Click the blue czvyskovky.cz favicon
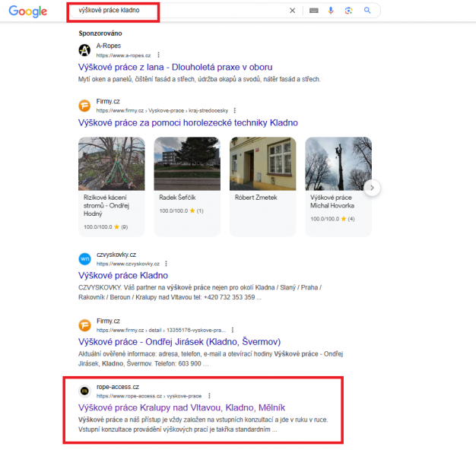This screenshot has height=456, width=476. pos(84,259)
